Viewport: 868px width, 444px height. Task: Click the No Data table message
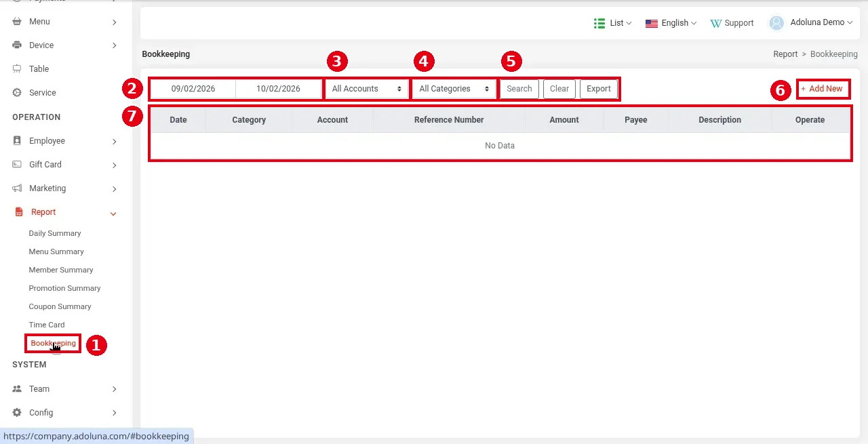click(500, 146)
